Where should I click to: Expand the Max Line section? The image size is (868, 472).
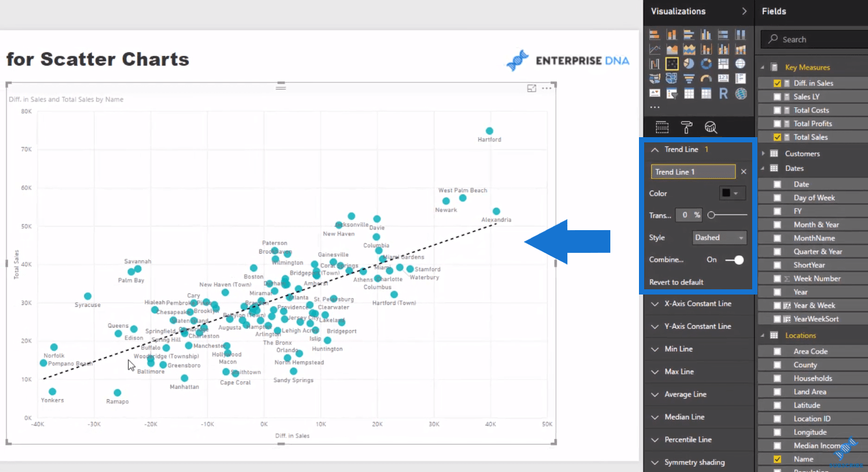(x=655, y=372)
